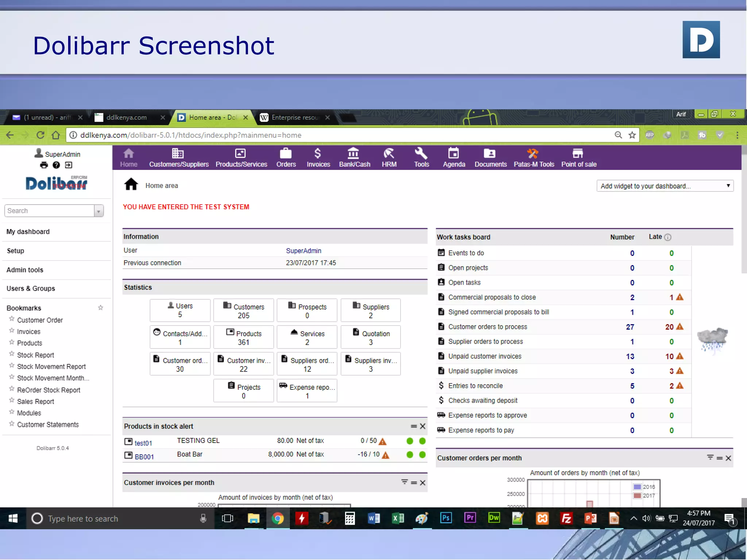Expand the Add widget to dashboard dropdown
The height and width of the screenshot is (560, 747).
pos(665,186)
